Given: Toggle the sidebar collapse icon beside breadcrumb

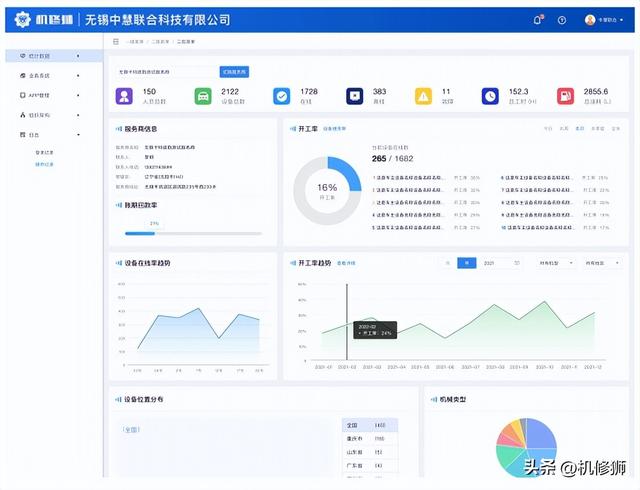Looking at the screenshot, I should [116, 42].
